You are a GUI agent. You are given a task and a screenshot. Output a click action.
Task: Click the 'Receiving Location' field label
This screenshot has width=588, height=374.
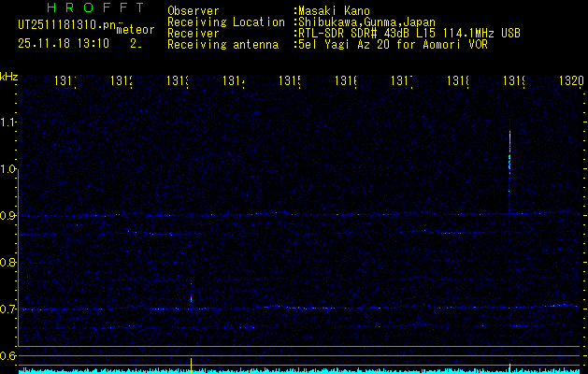225,22
